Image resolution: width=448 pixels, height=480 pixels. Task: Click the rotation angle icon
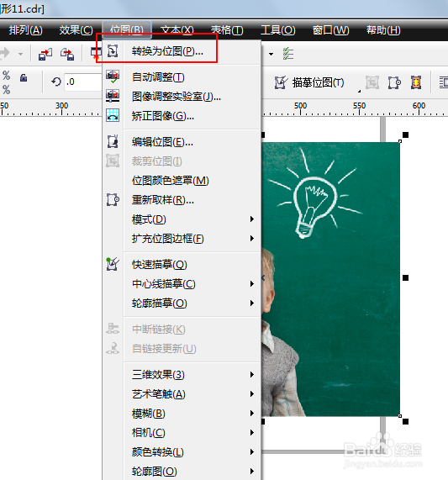pyautogui.click(x=56, y=82)
